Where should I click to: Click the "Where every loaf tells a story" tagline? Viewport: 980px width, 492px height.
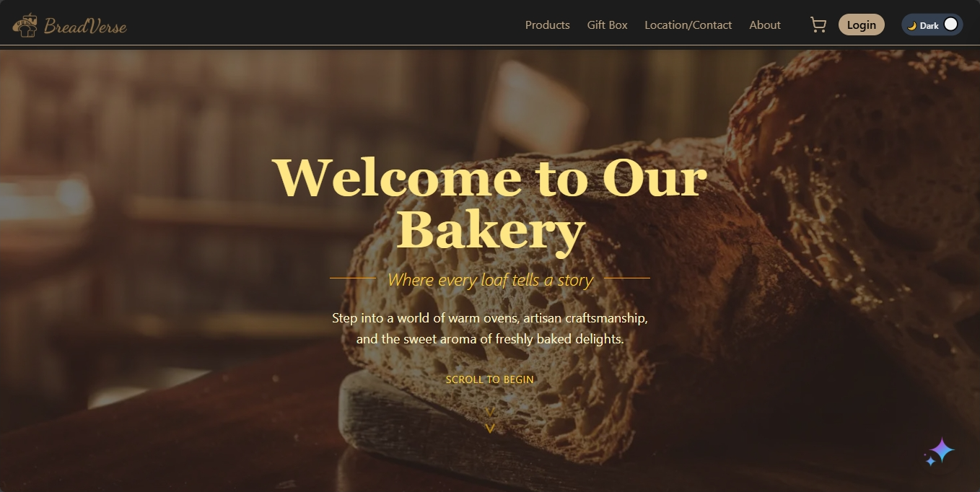(490, 280)
